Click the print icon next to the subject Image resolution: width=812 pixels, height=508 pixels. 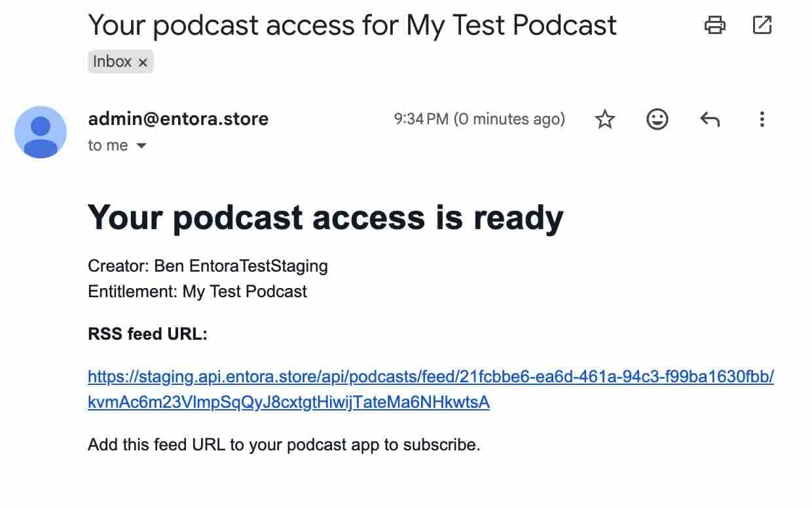pos(716,26)
